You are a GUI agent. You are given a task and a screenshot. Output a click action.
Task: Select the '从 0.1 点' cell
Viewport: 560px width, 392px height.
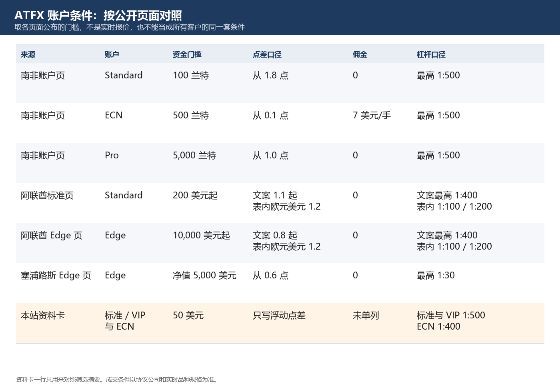(x=270, y=115)
